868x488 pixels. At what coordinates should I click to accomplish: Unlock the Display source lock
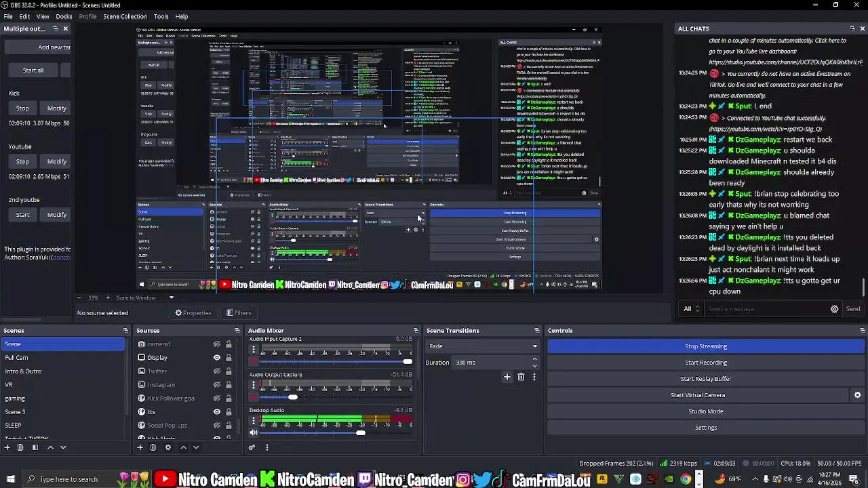229,358
